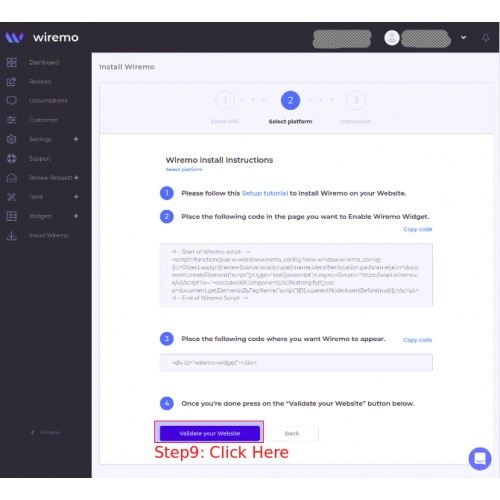Jump to step 3 Instruction

coord(356,100)
